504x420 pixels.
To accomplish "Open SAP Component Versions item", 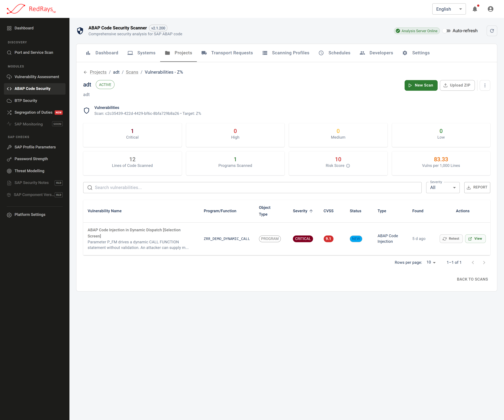I will tap(35, 195).
